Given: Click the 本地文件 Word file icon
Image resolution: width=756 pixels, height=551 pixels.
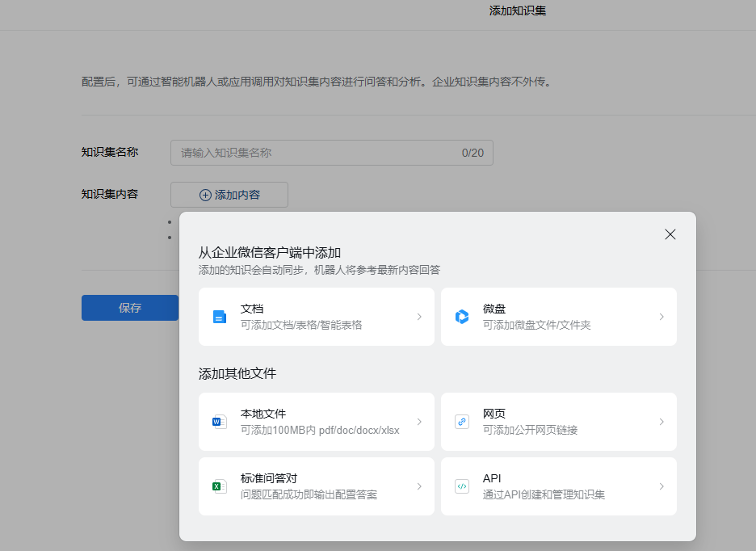Looking at the screenshot, I should (x=220, y=422).
